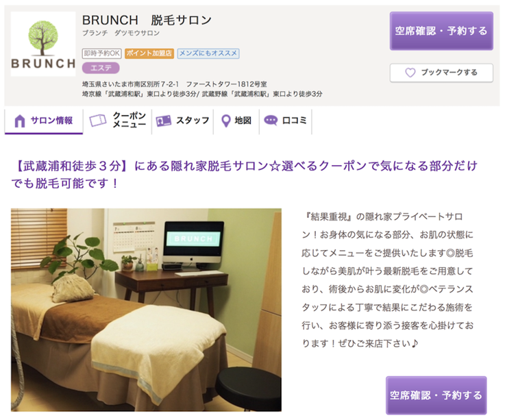
Task: Click the house icon beside サロン情報
Action: tap(20, 121)
